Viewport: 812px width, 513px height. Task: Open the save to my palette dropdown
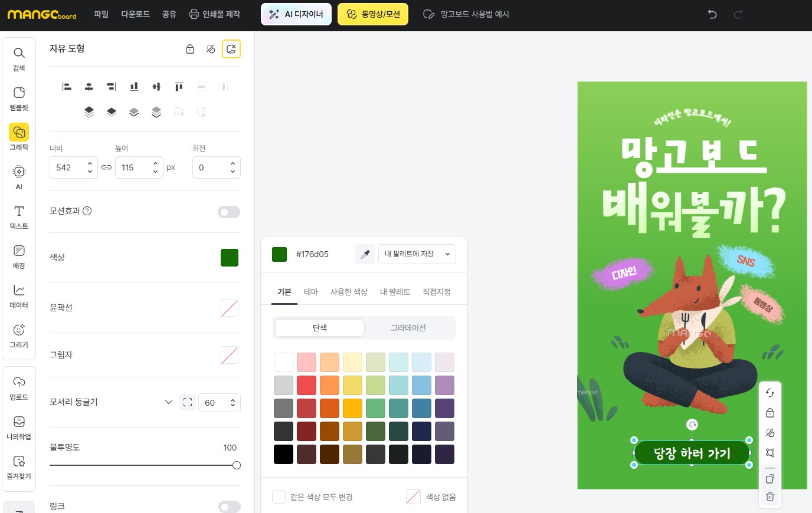click(417, 254)
